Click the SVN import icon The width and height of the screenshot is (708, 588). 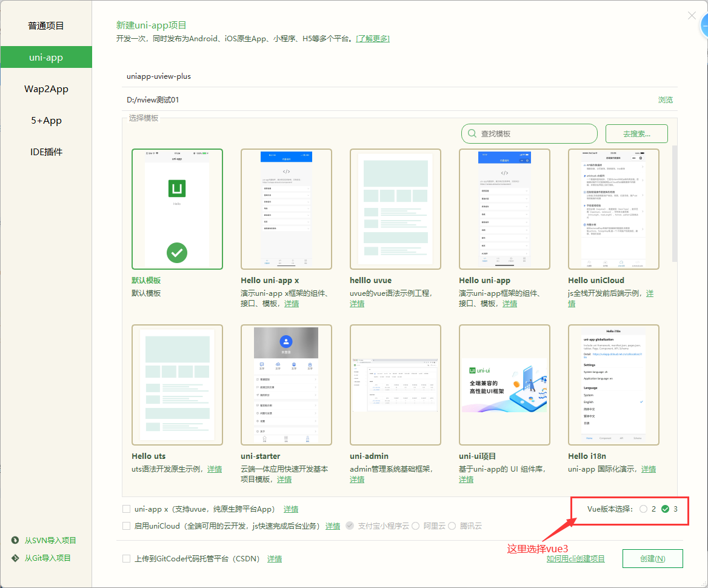click(15, 540)
